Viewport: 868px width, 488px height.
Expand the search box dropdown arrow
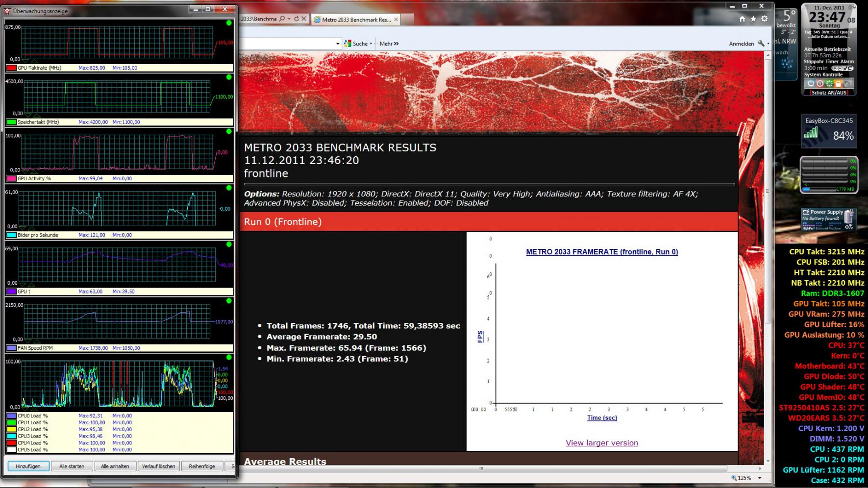pyautogui.click(x=338, y=44)
